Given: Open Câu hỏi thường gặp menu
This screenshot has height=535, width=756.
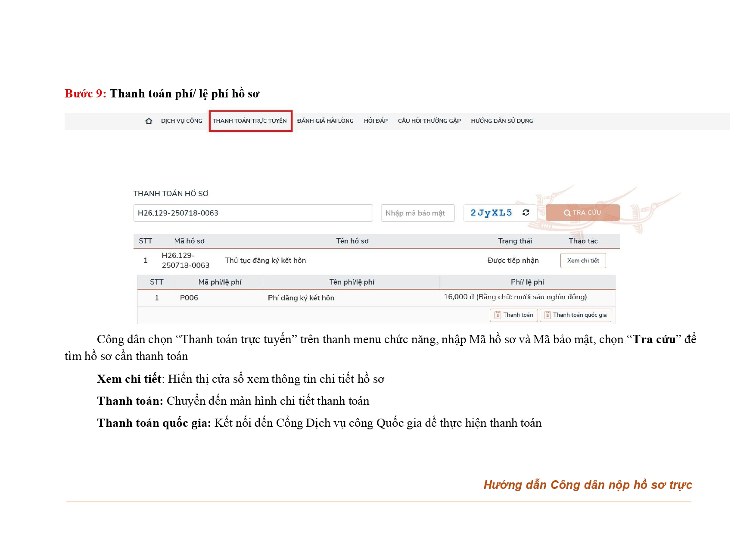Looking at the screenshot, I should [429, 121].
